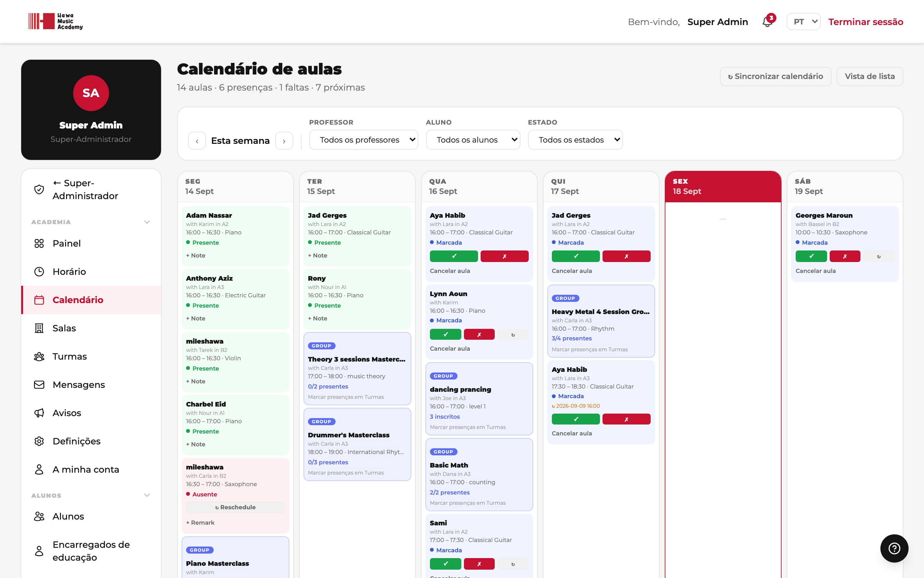Mark Thursday Jad Gerges lesson present
Viewport: 924px width, 578px height.
click(575, 256)
